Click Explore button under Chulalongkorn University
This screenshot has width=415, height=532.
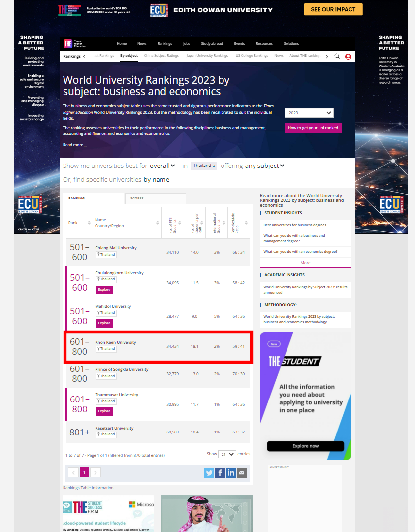tap(104, 290)
